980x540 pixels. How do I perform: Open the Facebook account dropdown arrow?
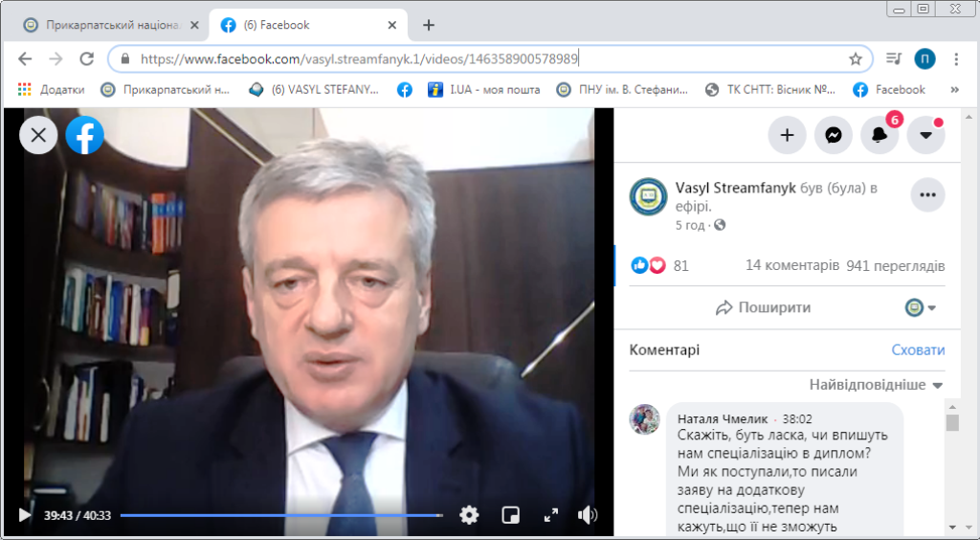click(x=925, y=135)
